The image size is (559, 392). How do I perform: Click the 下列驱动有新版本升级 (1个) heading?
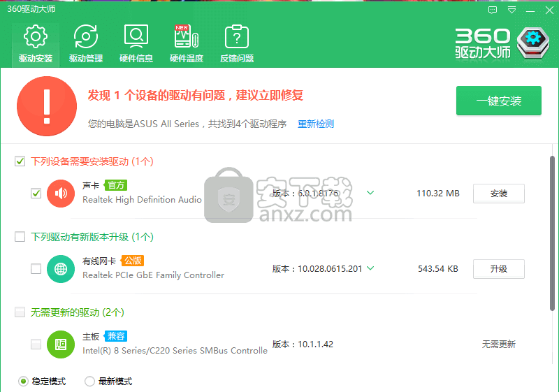[x=92, y=237]
